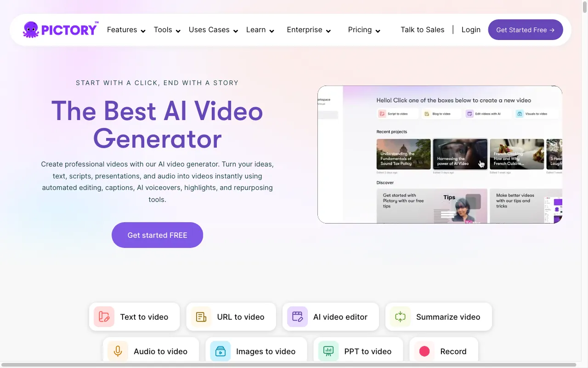Select the Record label
The width and height of the screenshot is (588, 368).
[x=453, y=351]
